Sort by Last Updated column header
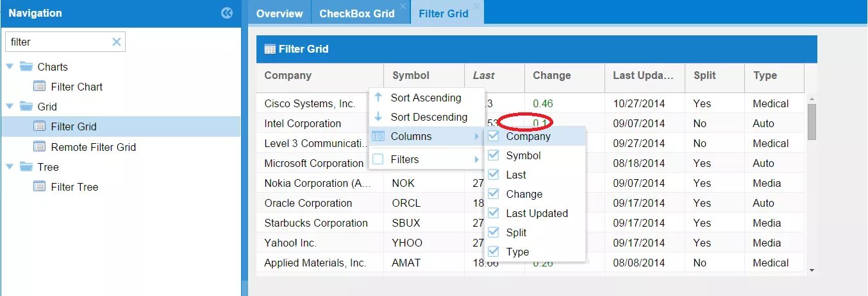The width and height of the screenshot is (868, 296). [x=645, y=76]
